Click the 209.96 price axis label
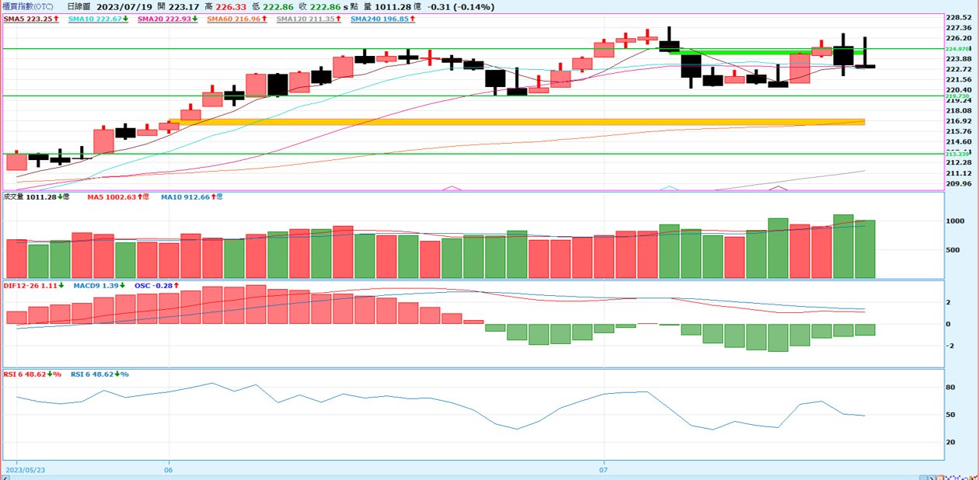The image size is (980, 480). click(x=958, y=184)
